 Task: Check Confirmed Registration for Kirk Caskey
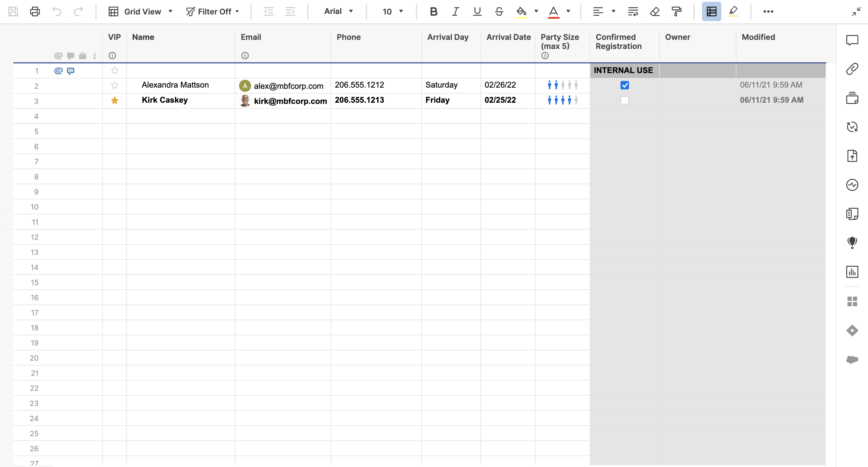point(624,101)
